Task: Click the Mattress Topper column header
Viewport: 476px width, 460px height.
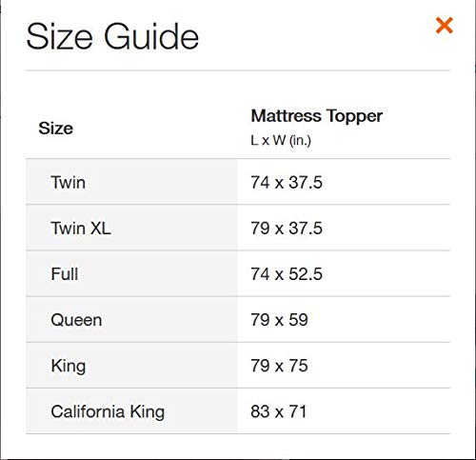Action: 316,116
